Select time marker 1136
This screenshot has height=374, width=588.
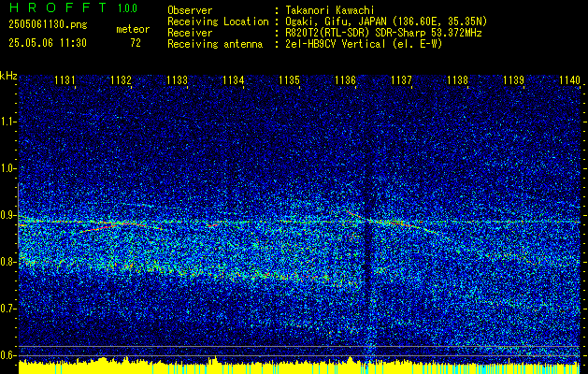pyautogui.click(x=345, y=79)
